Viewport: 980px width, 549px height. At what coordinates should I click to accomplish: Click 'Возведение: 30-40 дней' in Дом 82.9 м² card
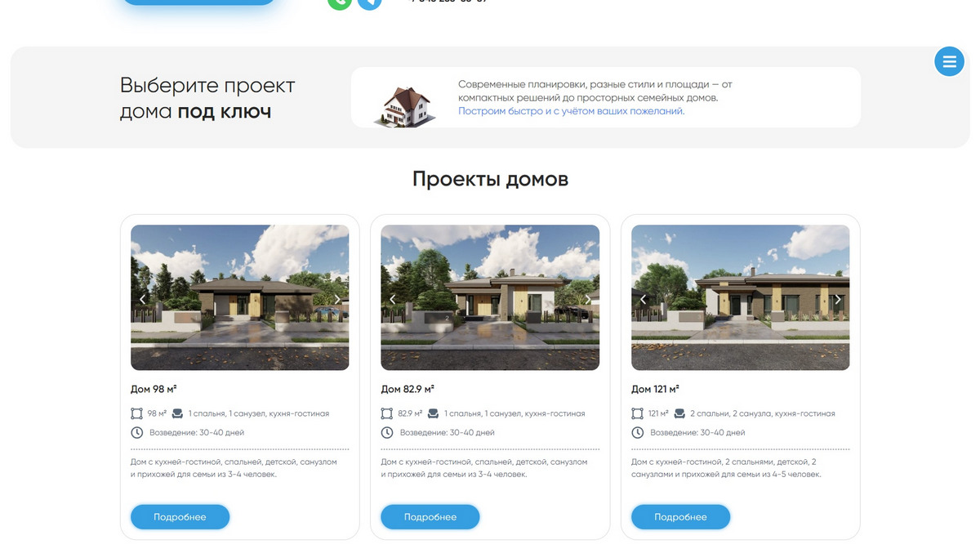tap(447, 432)
